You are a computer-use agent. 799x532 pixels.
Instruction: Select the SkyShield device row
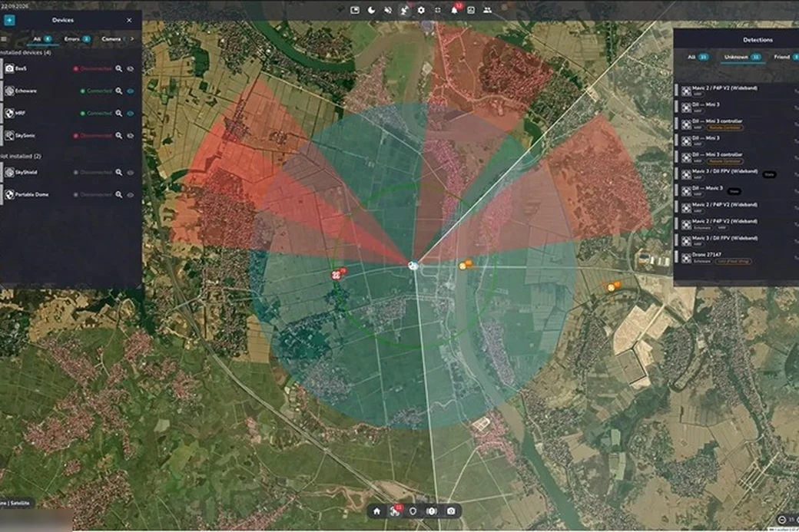(70, 173)
